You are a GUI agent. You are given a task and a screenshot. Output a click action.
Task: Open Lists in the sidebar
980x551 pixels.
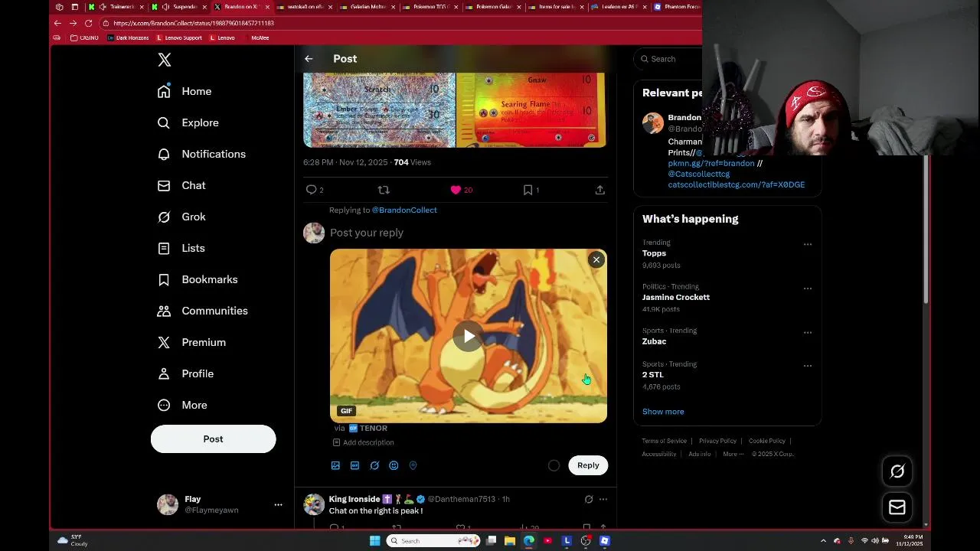pyautogui.click(x=181, y=248)
